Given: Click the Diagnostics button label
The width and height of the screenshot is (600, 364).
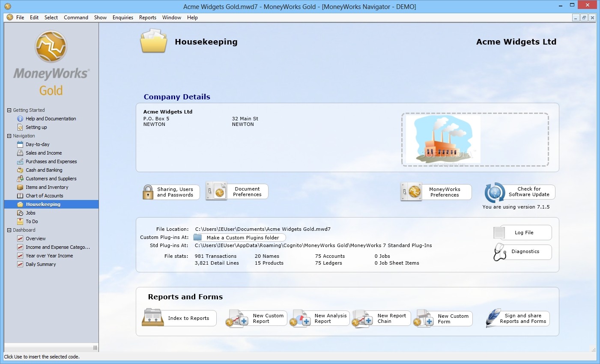Looking at the screenshot, I should coord(525,251).
